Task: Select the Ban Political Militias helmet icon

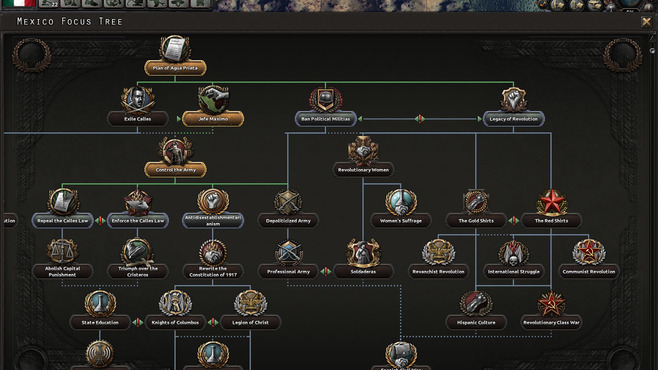Action: pos(326,100)
